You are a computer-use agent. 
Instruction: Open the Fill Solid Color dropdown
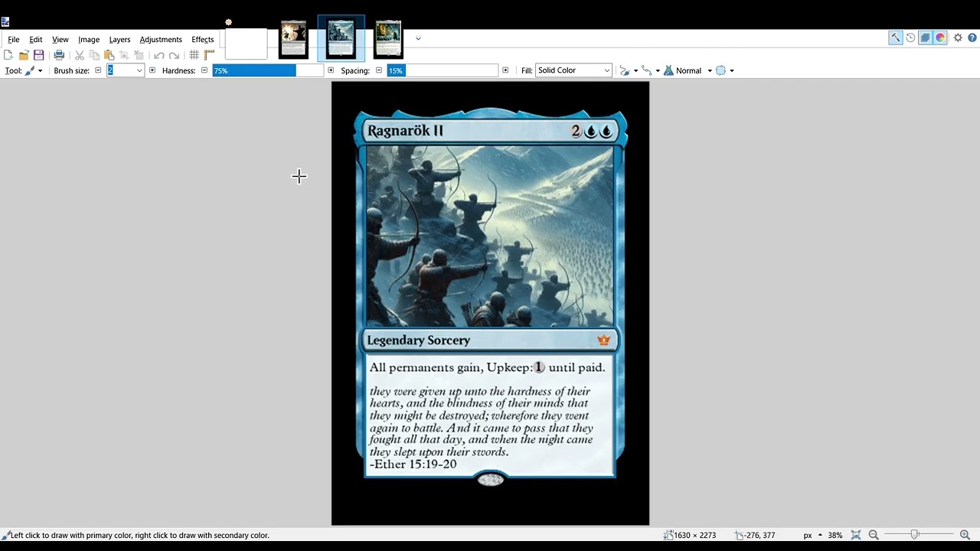point(573,70)
